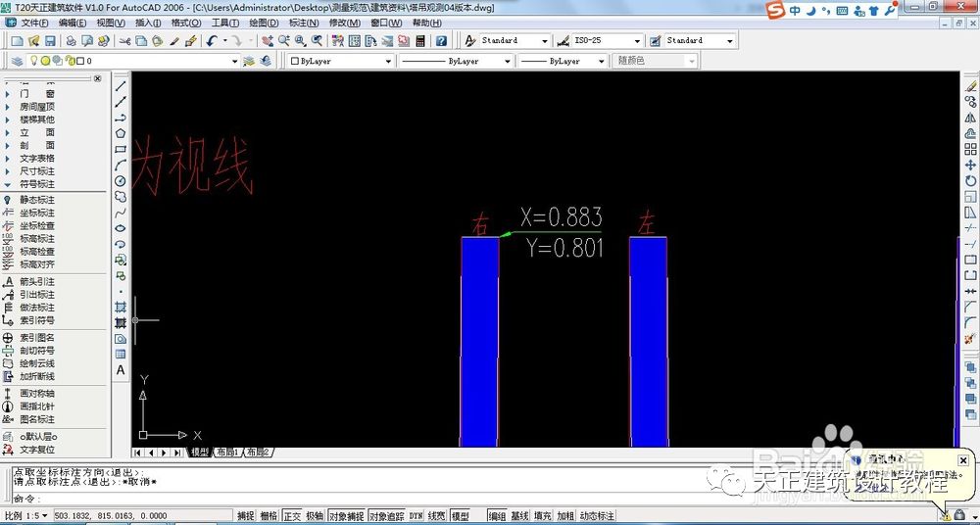Screen dimensions: 980x525
Task: Select the Multiline Text A tool
Action: click(121, 370)
